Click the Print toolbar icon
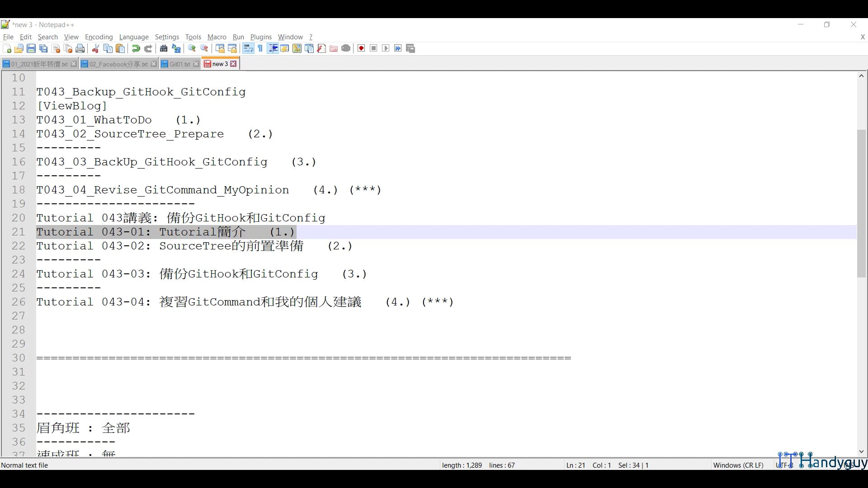This screenshot has width=868, height=488. coord(80,49)
